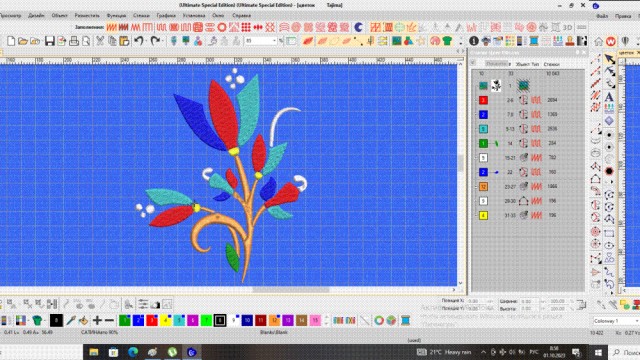The image size is (640, 360).
Task: Choose magenta swatch 6 in palette
Action: (x=193, y=320)
